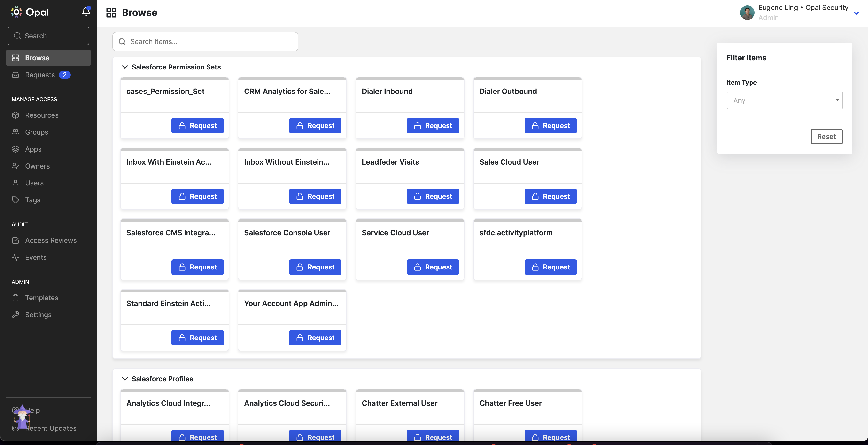Open the Requests menu item

point(40,75)
